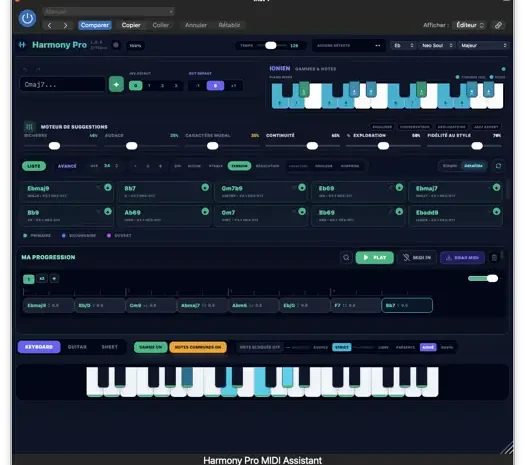Go to previous preset with left arrow
The width and height of the screenshot is (525, 465).
pos(50,25)
